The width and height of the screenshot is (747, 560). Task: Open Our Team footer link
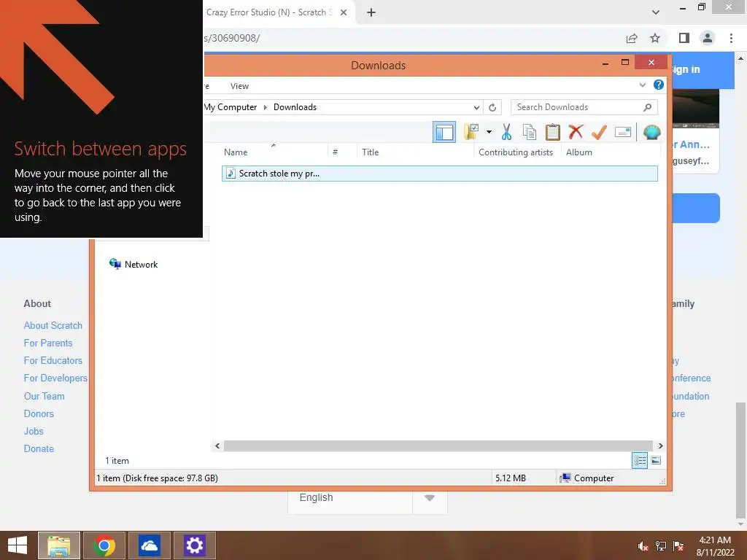pos(44,396)
